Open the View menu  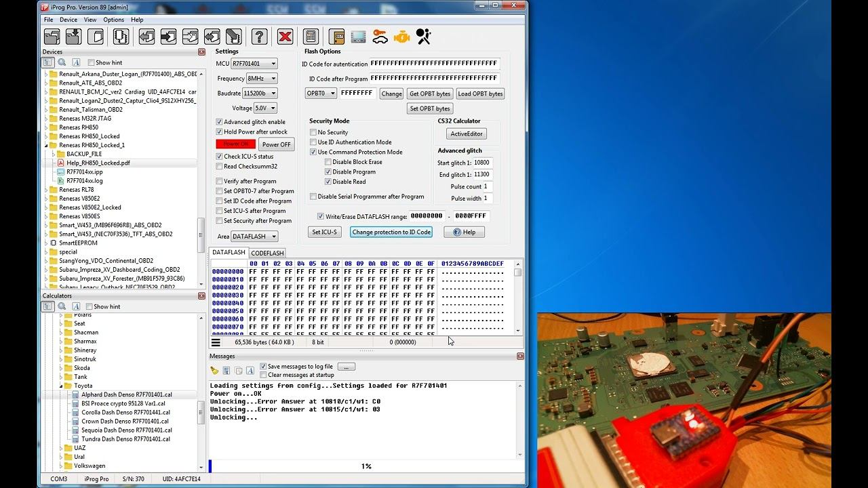[x=90, y=20]
